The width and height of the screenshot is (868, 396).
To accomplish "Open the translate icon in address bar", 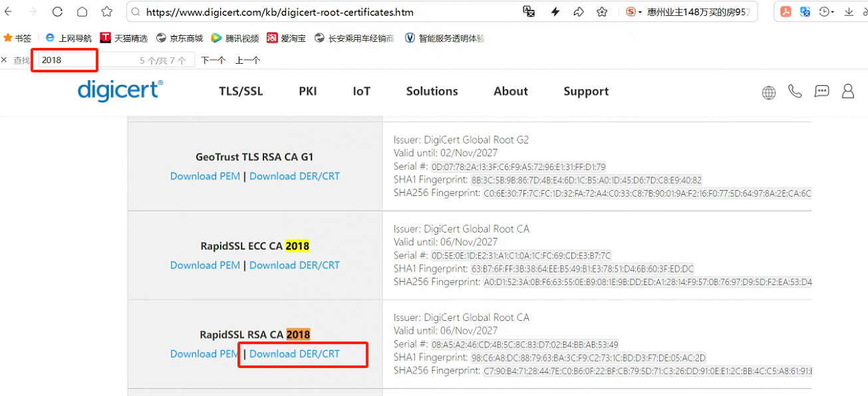I will coord(529,12).
